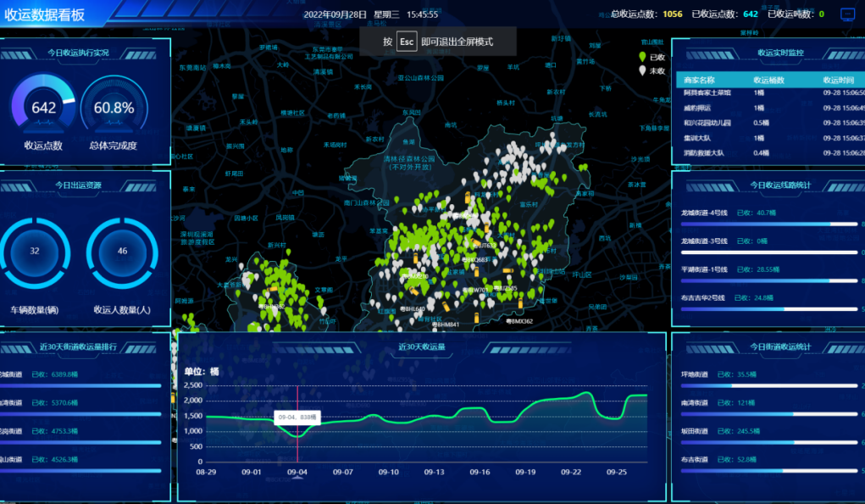This screenshot has width=865, height=504.
Task: Click the 08-29 date on chart axis
Action: pos(207,472)
